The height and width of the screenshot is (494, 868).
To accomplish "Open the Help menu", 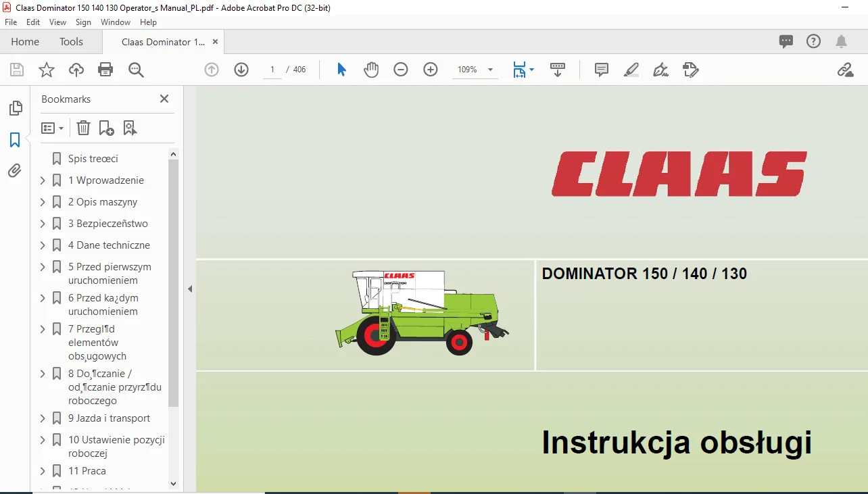I will [148, 22].
